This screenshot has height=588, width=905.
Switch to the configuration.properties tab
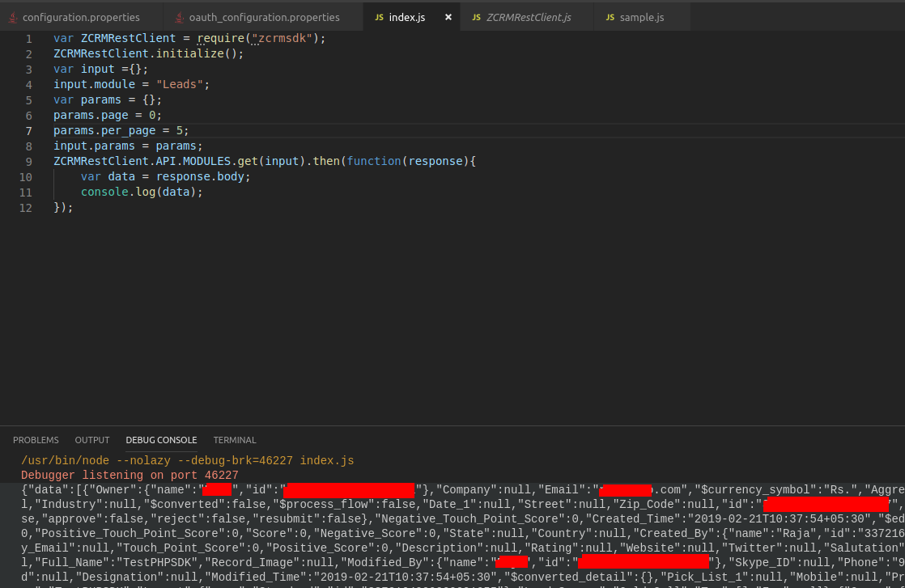tap(82, 17)
